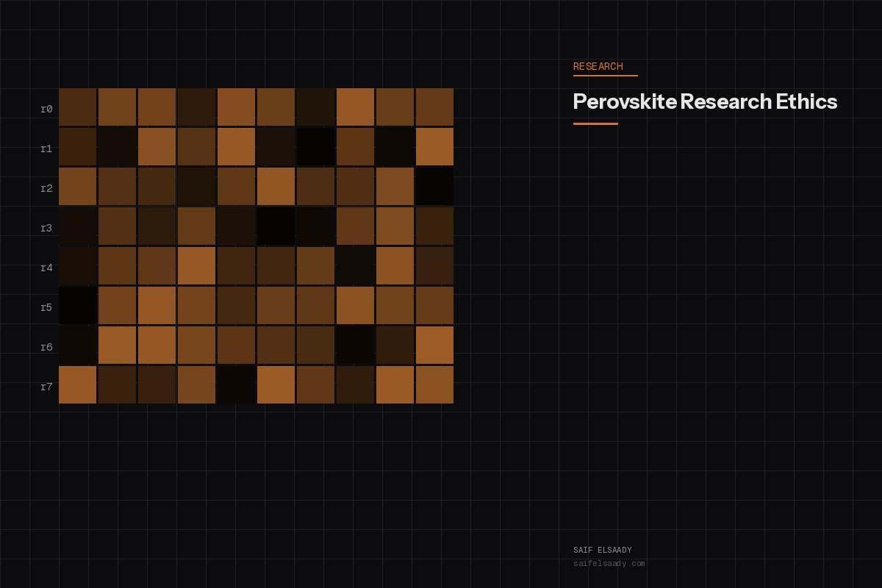Click the Perovskite Research Ethics title

(x=704, y=102)
